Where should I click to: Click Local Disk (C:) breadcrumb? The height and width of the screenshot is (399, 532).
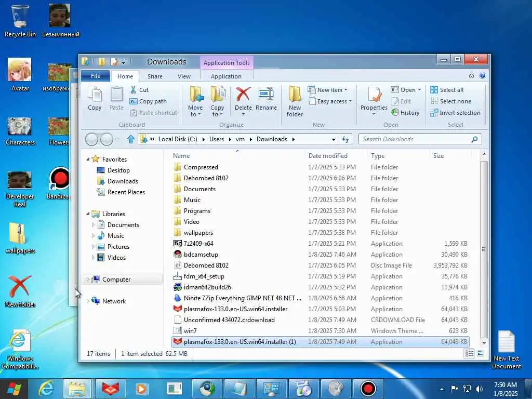tap(178, 139)
